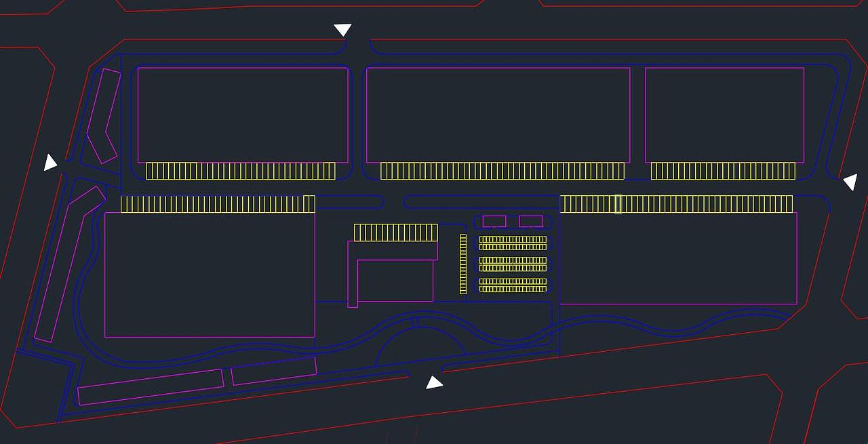The width and height of the screenshot is (868, 444).
Task: Select the bottom double parking row in central lot
Action: pos(513,285)
